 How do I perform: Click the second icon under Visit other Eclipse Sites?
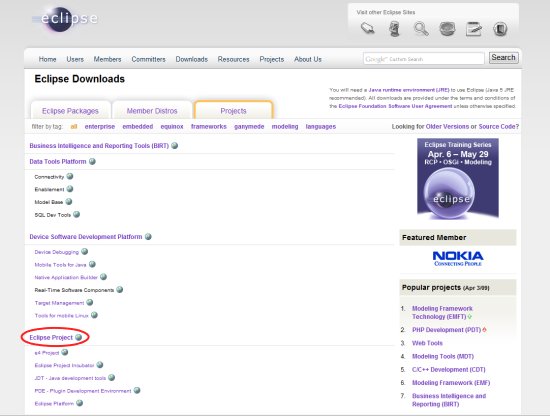tap(394, 29)
